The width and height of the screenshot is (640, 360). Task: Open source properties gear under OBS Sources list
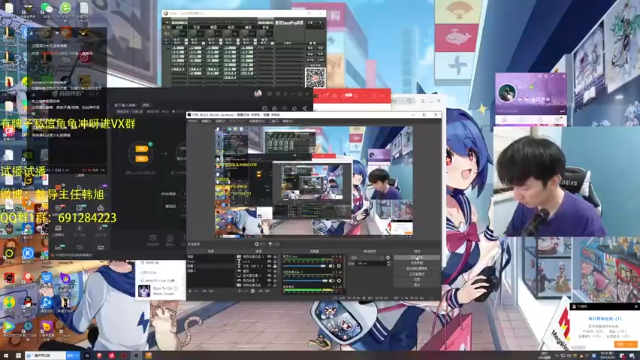253,291
